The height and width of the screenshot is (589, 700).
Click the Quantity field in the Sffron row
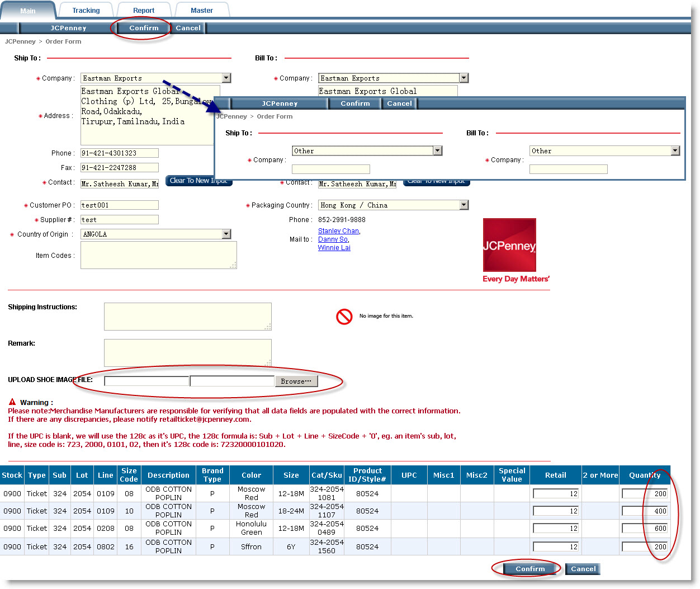(x=645, y=547)
